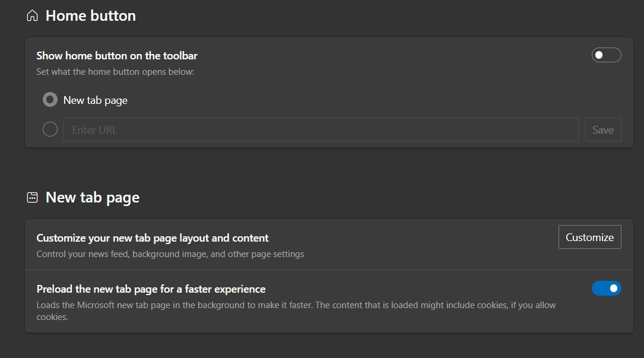Click inside the Enter URL input field
The height and width of the screenshot is (358, 644).
coord(321,129)
